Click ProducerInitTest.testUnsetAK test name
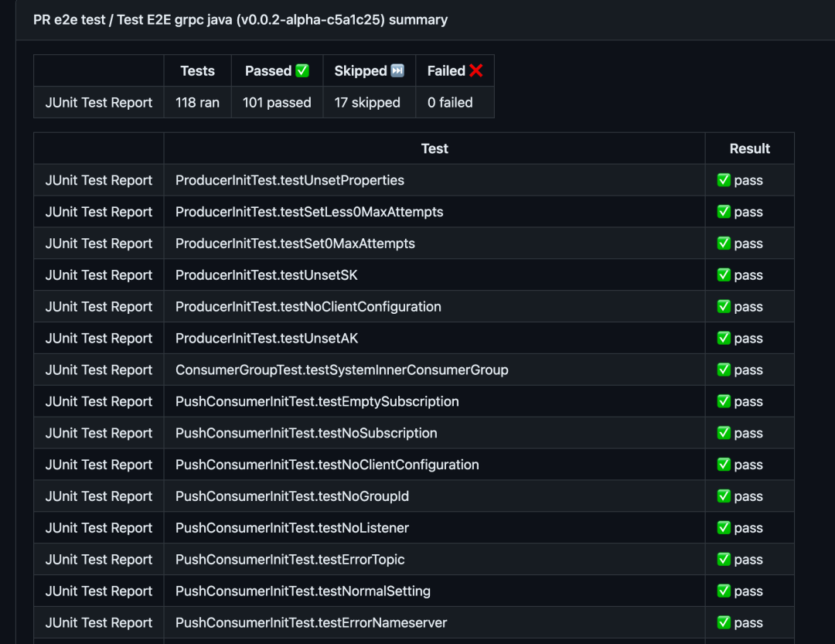The image size is (835, 644). 267,339
